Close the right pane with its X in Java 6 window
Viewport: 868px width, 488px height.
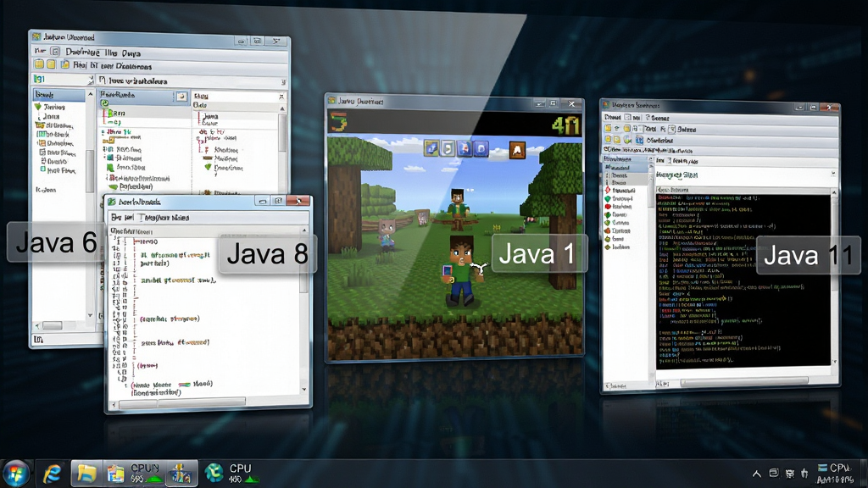coord(281,97)
